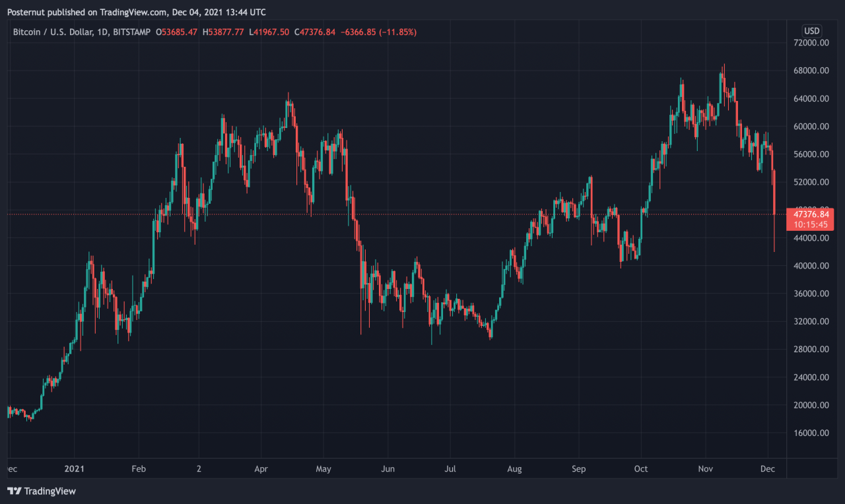
Task: Click the candle countdown timer 10:15:45
Action: pos(809,224)
